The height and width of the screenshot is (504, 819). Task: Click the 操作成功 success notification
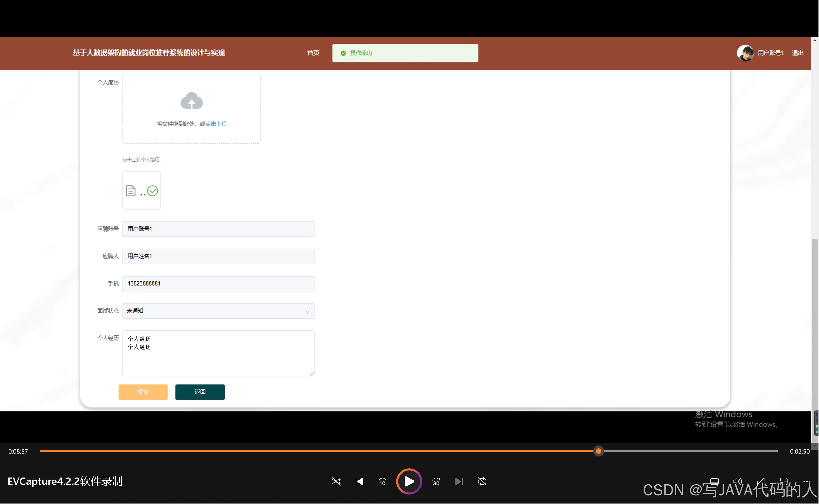point(405,53)
